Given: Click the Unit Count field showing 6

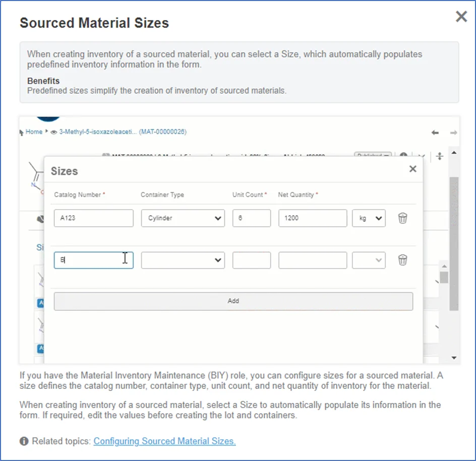Looking at the screenshot, I should pyautogui.click(x=251, y=218).
